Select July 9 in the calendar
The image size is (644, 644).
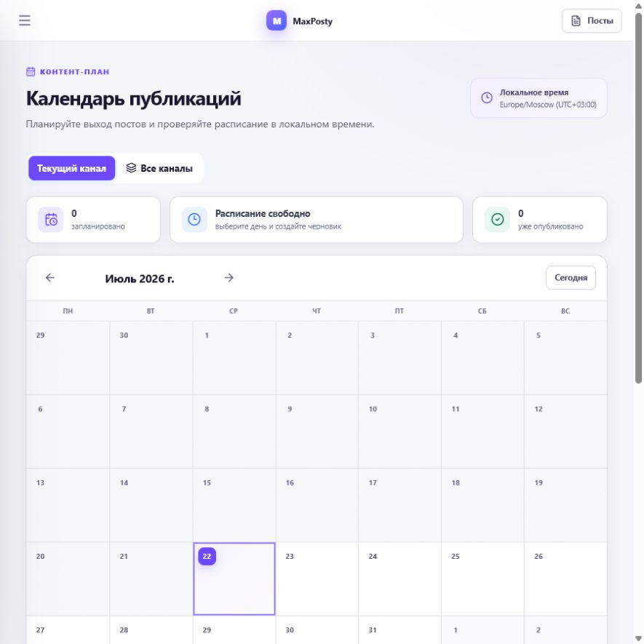click(317, 432)
